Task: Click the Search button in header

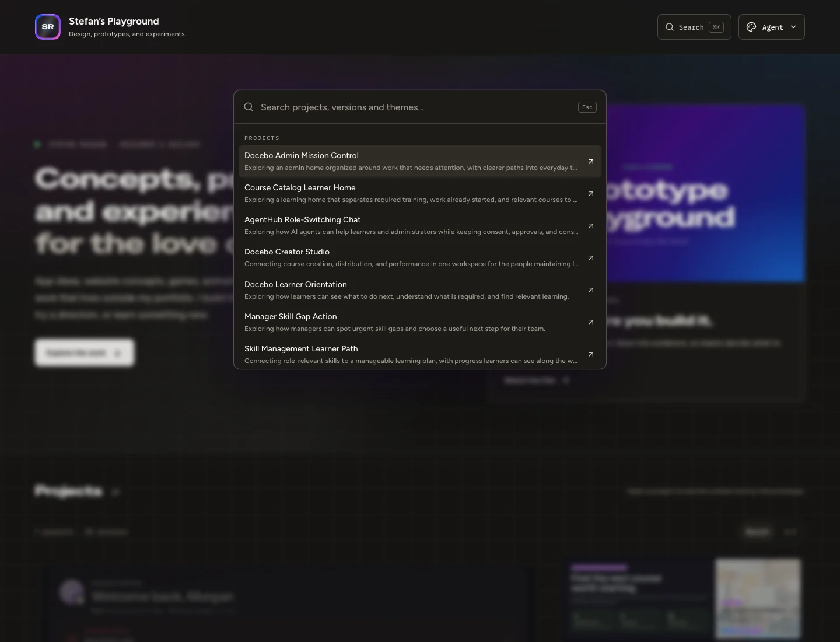Action: pyautogui.click(x=694, y=27)
